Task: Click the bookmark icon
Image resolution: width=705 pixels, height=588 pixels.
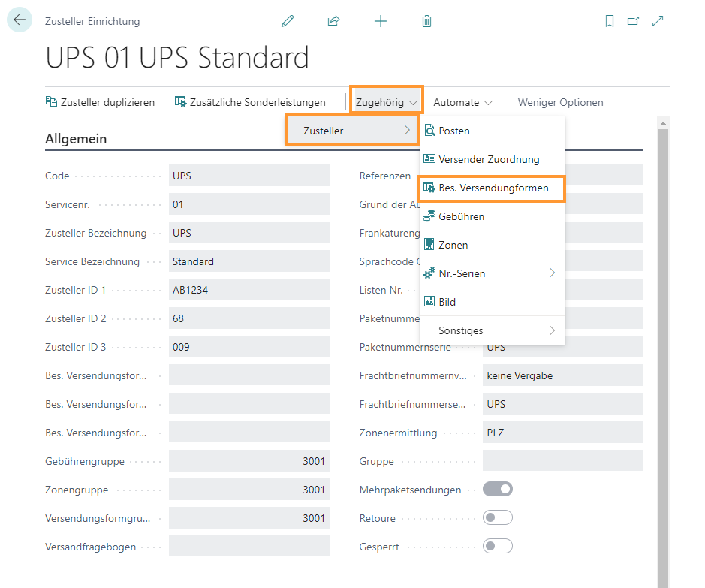Action: pos(609,21)
